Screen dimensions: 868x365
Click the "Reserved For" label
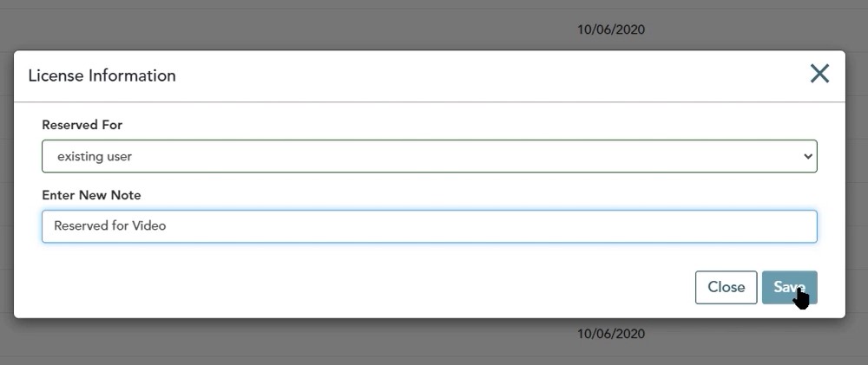[x=82, y=125]
